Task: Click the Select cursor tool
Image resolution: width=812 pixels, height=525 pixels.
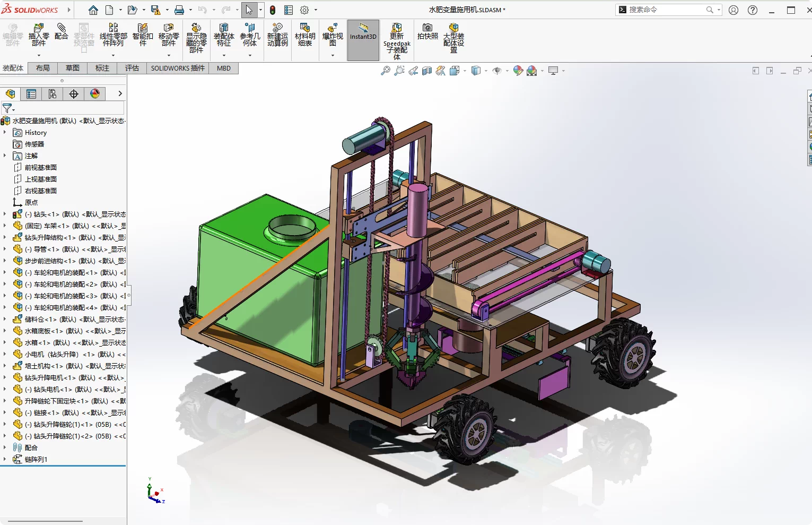Action: [x=249, y=10]
